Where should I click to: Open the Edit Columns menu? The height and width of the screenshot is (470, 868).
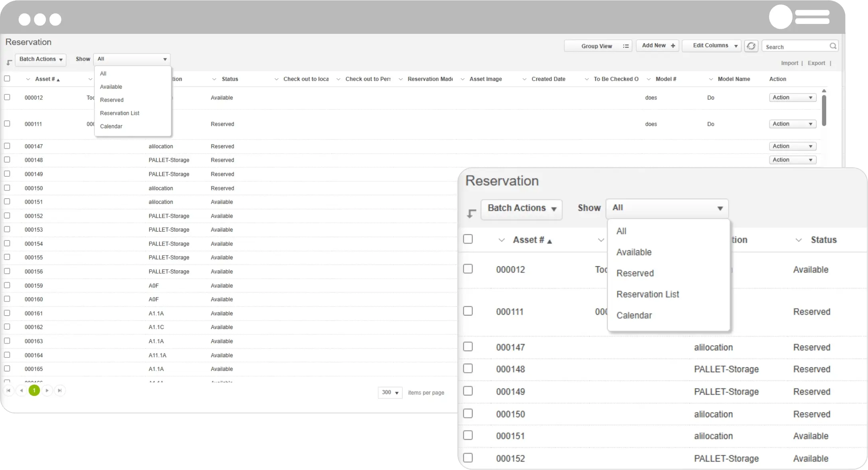(712, 46)
